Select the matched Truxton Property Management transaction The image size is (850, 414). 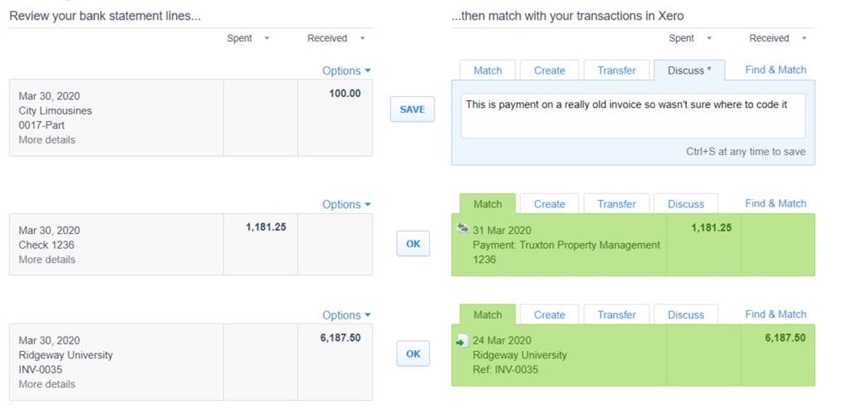point(566,245)
